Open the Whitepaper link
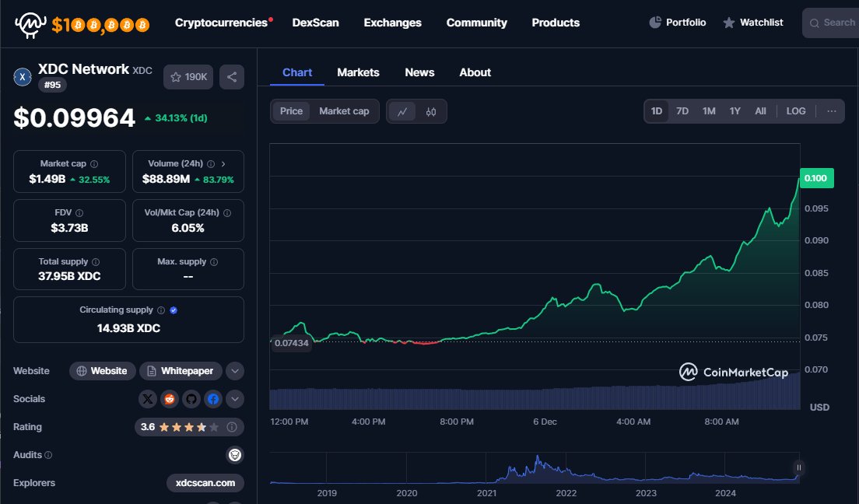This screenshot has height=504, width=859. [181, 371]
